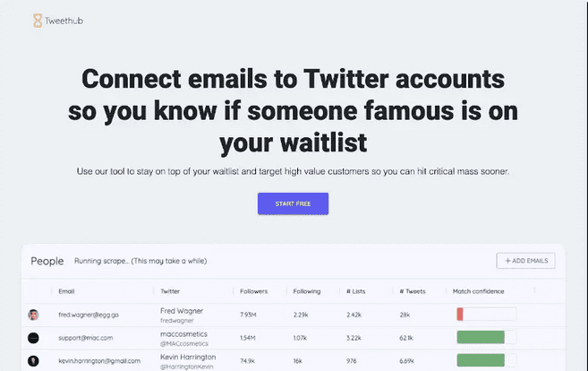
Task: Sort table by # Lists column
Action: click(356, 291)
